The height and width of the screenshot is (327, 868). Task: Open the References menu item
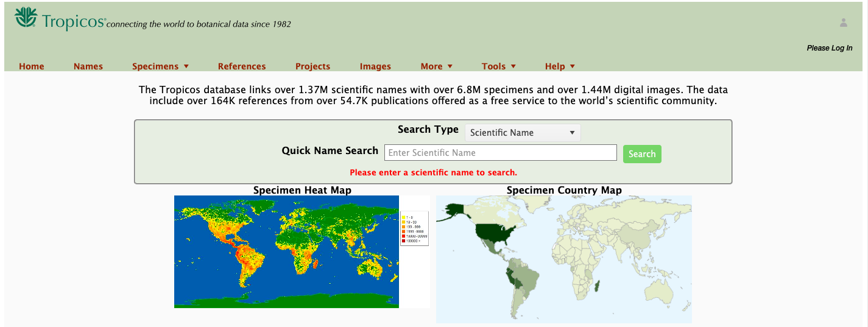(242, 66)
